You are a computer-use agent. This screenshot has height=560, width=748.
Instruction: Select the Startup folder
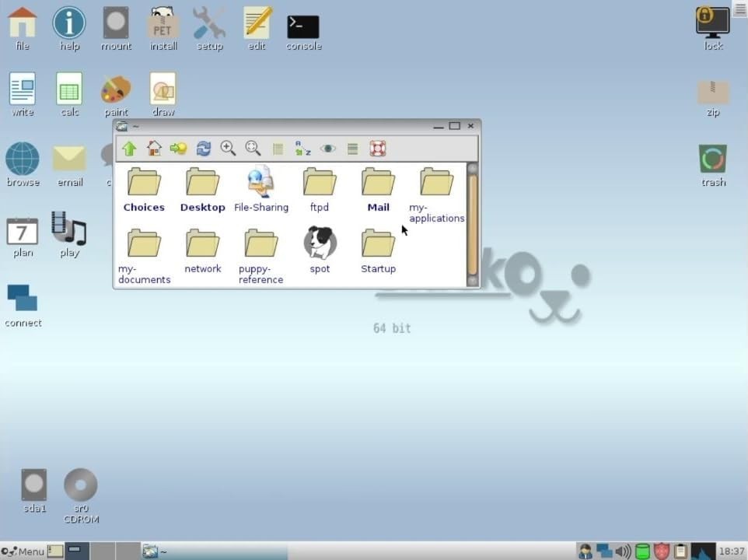point(379,251)
